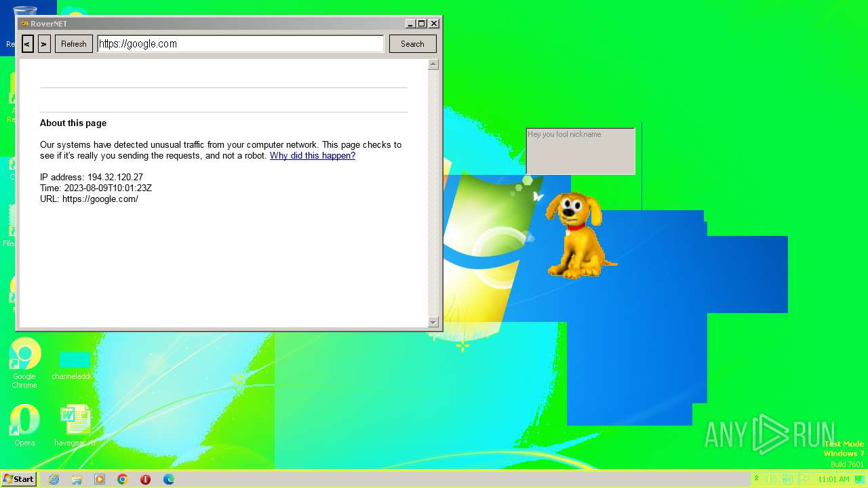Image resolution: width=868 pixels, height=488 pixels.
Task: Open File Explorer from taskbar
Action: (x=77, y=479)
